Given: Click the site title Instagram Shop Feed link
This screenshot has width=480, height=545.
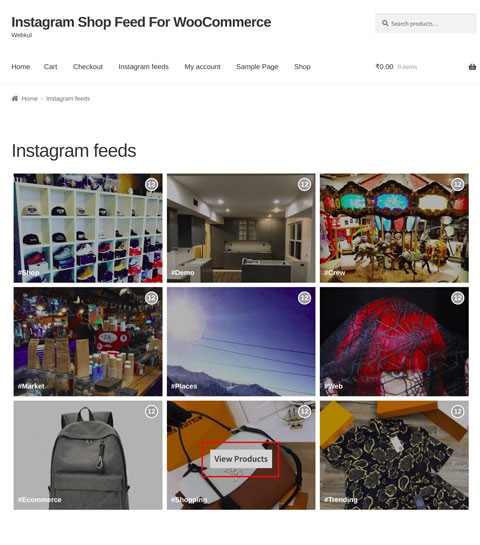Looking at the screenshot, I should point(141,22).
